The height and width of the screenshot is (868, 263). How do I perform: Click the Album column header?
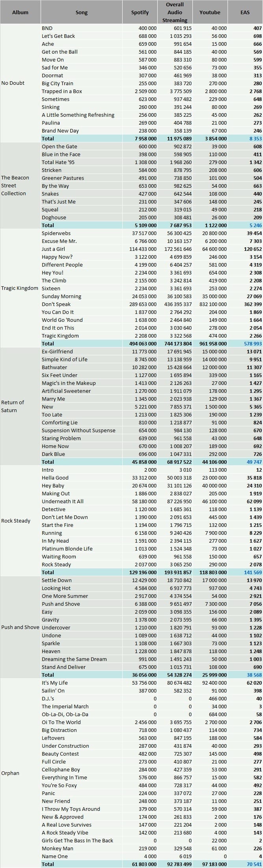pyautogui.click(x=20, y=12)
